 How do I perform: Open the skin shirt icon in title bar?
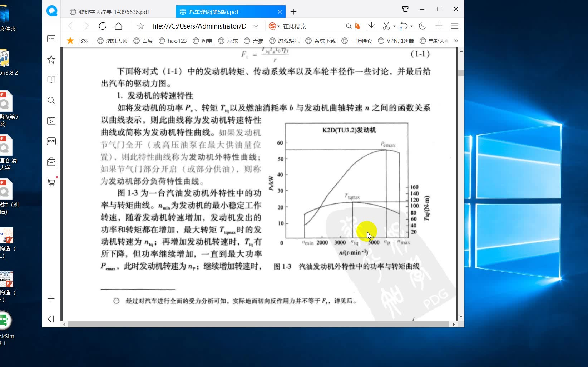[405, 9]
